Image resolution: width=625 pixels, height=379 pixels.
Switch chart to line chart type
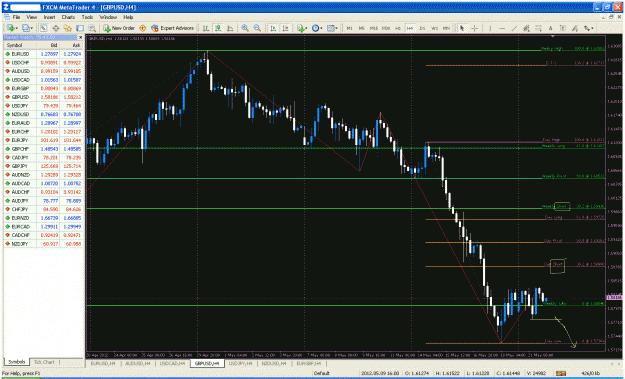click(230, 28)
